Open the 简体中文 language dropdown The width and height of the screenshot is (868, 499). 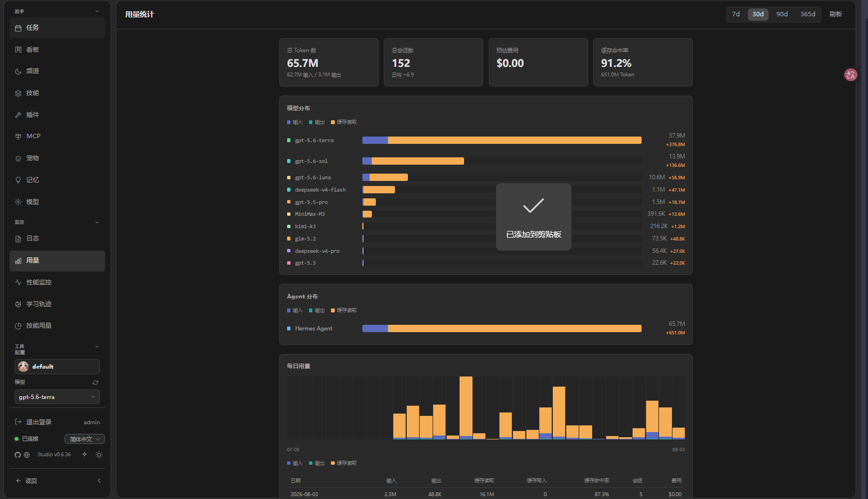[x=85, y=439]
